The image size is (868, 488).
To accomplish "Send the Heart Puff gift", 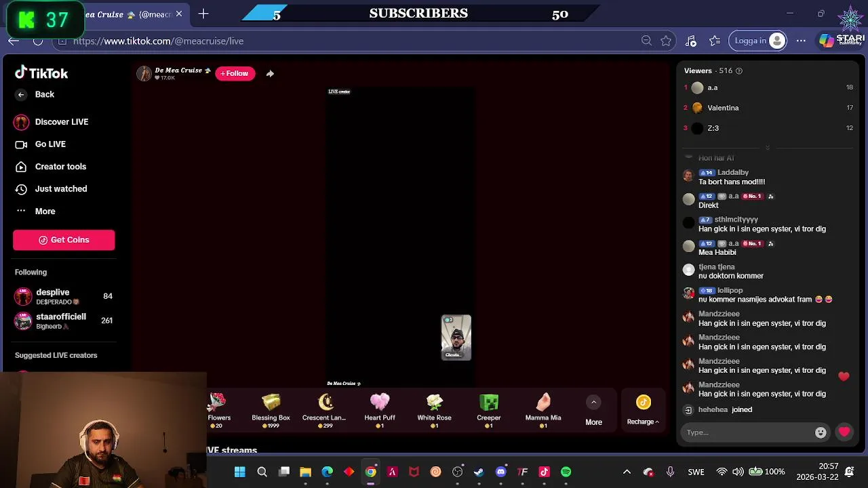I will 380,410.
